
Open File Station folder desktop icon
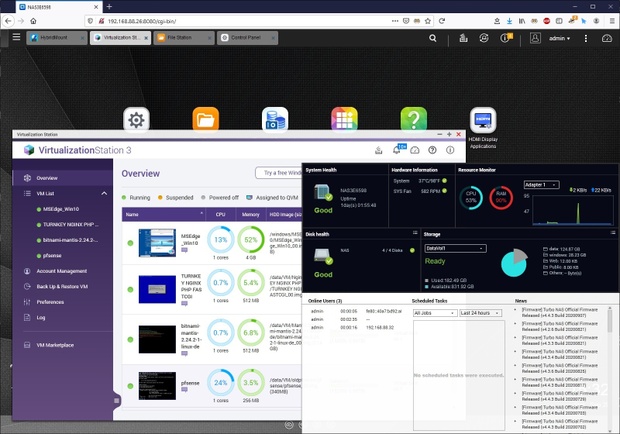[x=206, y=119]
